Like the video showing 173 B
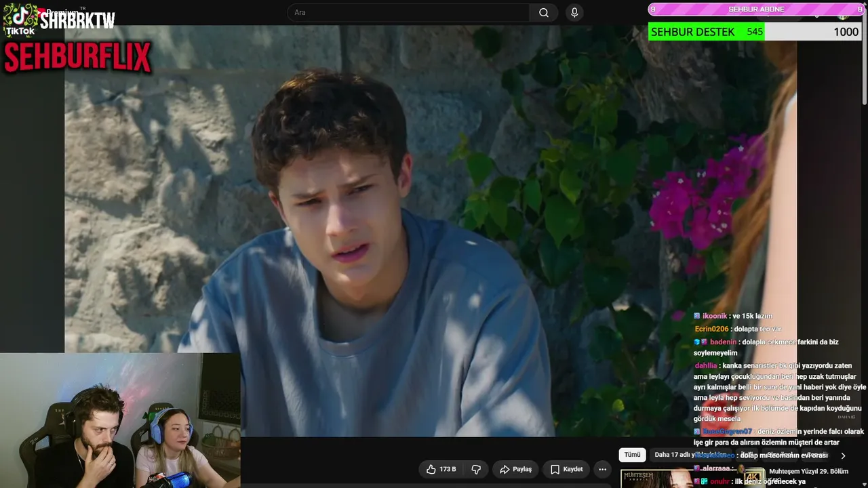 click(x=440, y=469)
